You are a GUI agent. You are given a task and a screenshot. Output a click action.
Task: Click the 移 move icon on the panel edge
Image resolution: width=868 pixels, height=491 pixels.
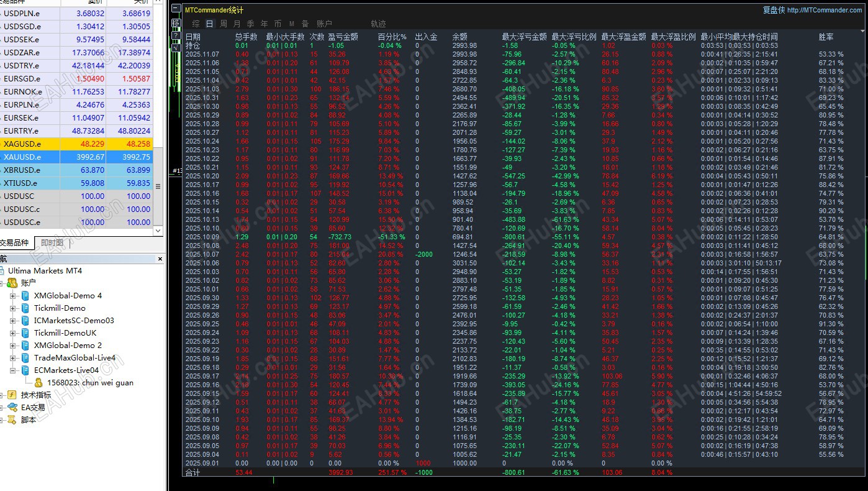[x=176, y=23]
